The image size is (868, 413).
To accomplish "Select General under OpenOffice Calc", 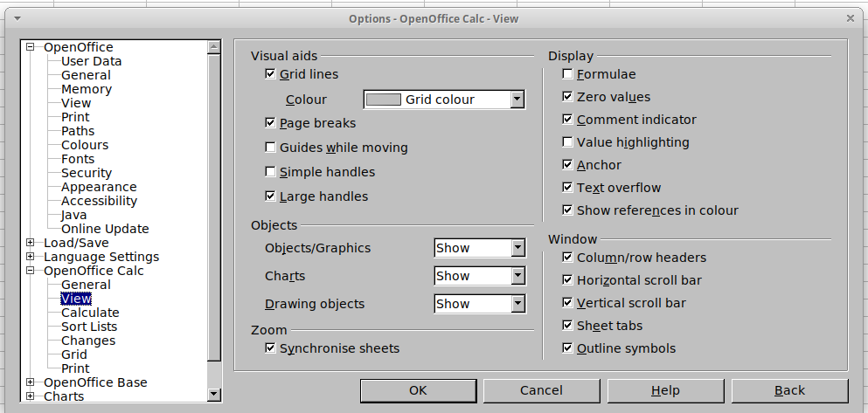I will pyautogui.click(x=86, y=285).
